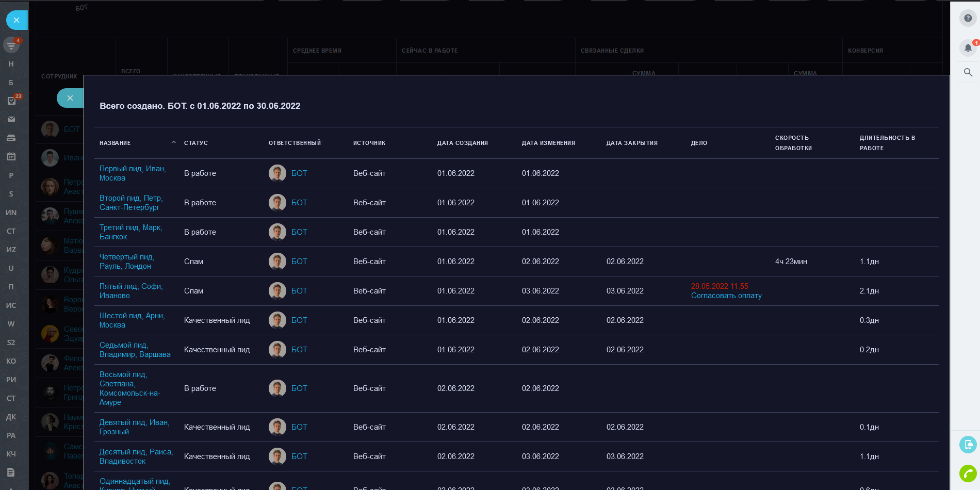Sort by Дата создания column header
980x490 pixels.
(462, 143)
